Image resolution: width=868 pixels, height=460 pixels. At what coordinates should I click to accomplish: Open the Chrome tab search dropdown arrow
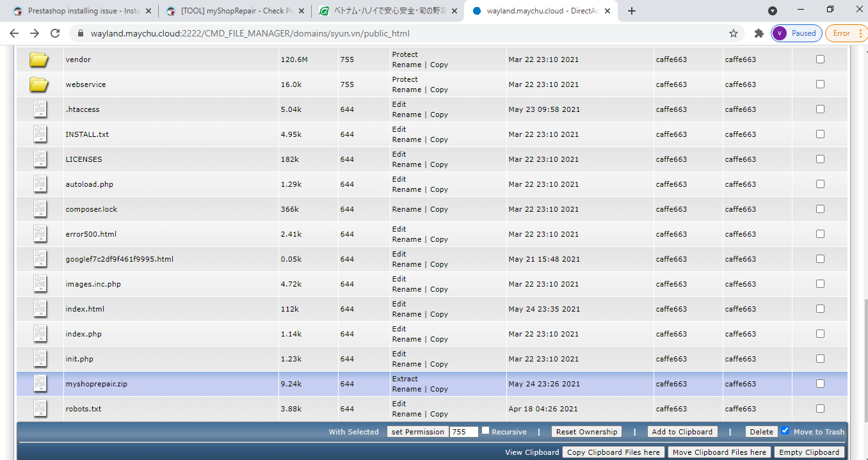coord(773,11)
